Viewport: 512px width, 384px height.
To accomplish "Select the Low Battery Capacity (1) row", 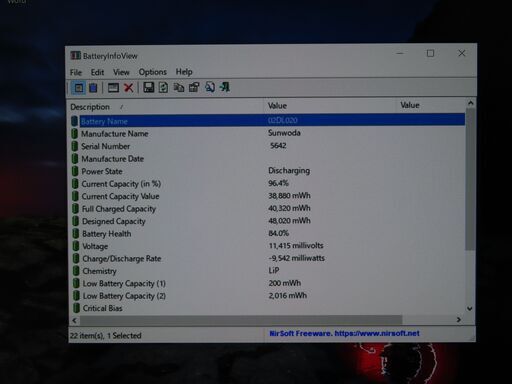I will click(268, 283).
